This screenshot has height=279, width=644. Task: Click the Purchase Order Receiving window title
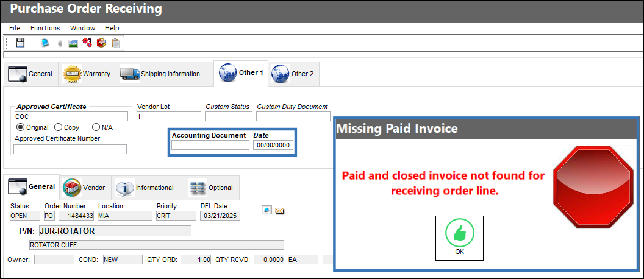pyautogui.click(x=86, y=8)
